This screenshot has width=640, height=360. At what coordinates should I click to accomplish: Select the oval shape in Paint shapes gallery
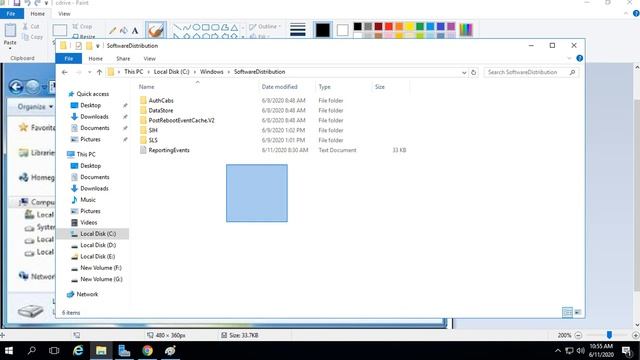196,27
